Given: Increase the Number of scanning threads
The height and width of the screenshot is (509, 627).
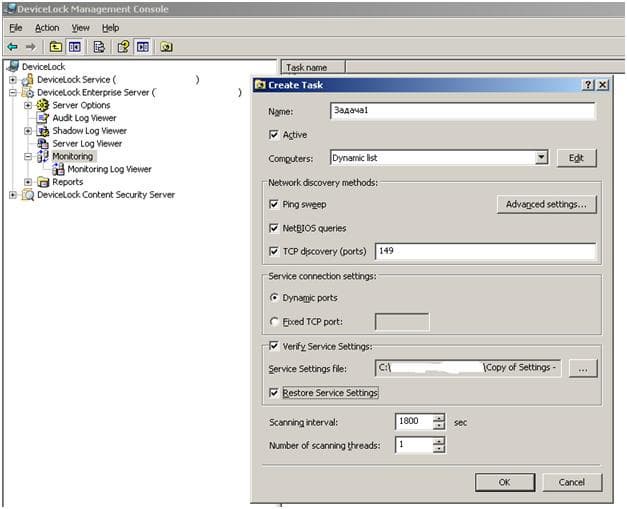Looking at the screenshot, I should [439, 441].
